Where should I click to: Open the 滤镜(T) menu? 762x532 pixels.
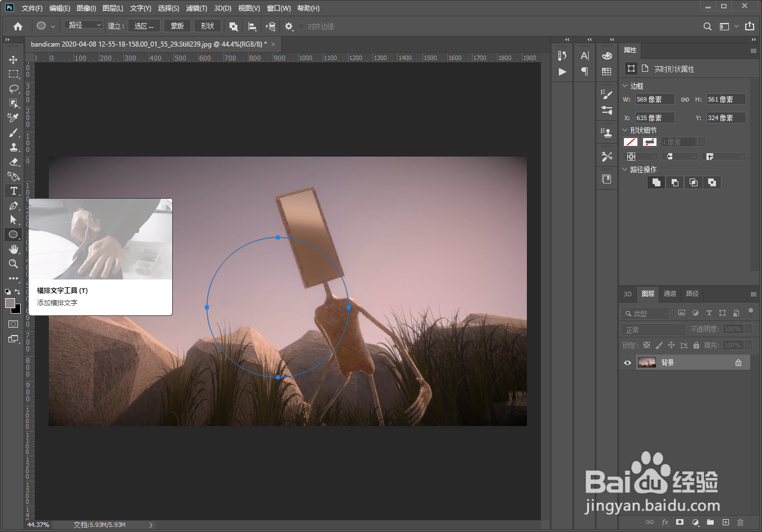[x=196, y=8]
